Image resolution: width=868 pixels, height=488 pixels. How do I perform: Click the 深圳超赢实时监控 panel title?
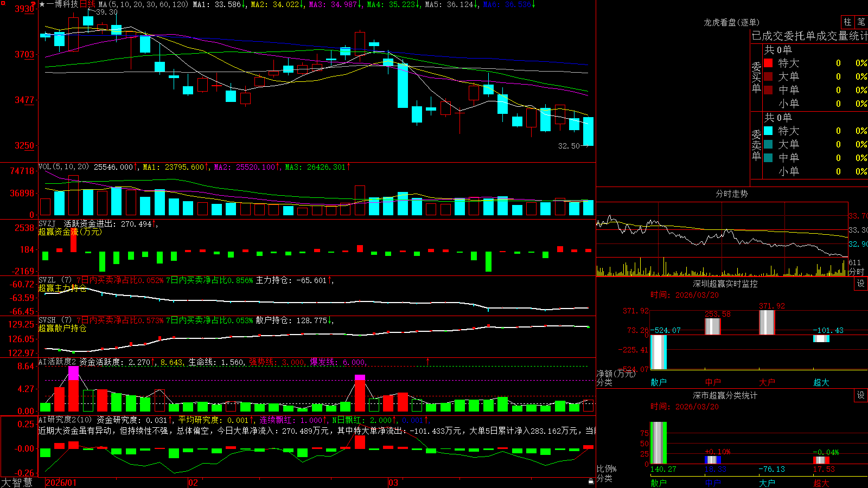click(725, 284)
